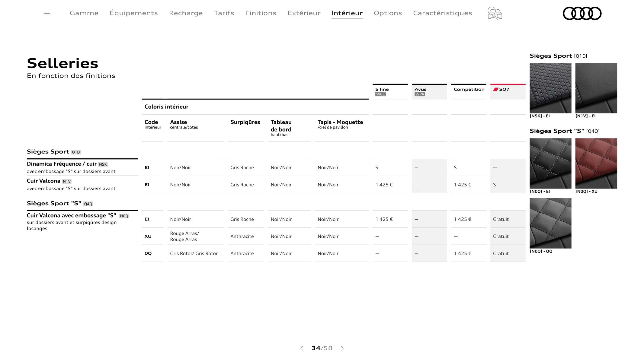This screenshot has width=644, height=362.
Task: Click the [N0Q] - OQ grey leather thumbnail
Action: pyautogui.click(x=550, y=223)
